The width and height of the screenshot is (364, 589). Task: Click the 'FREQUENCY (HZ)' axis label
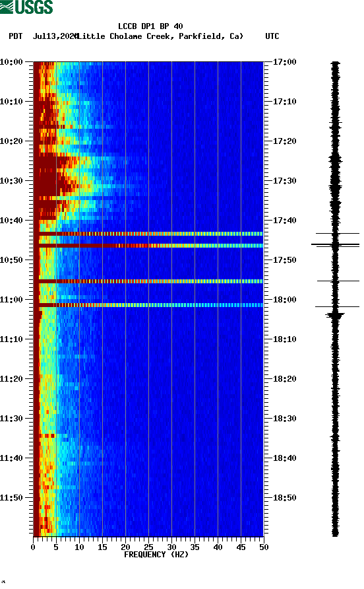156,555
